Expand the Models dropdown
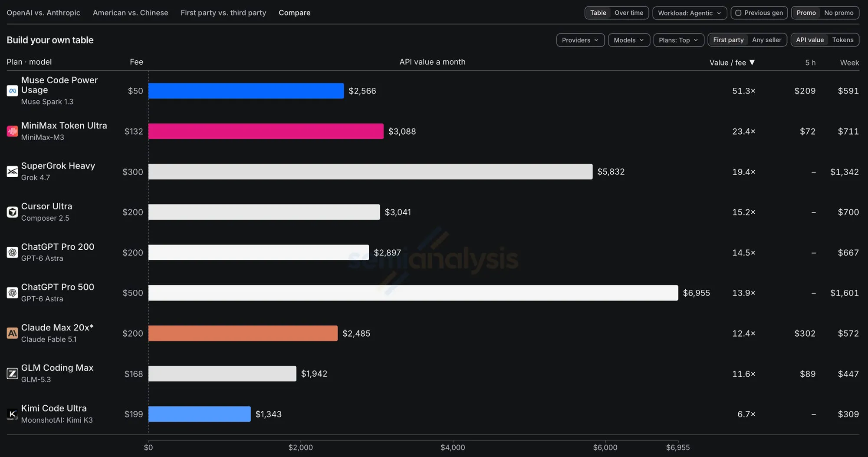This screenshot has height=457, width=868. tap(629, 40)
